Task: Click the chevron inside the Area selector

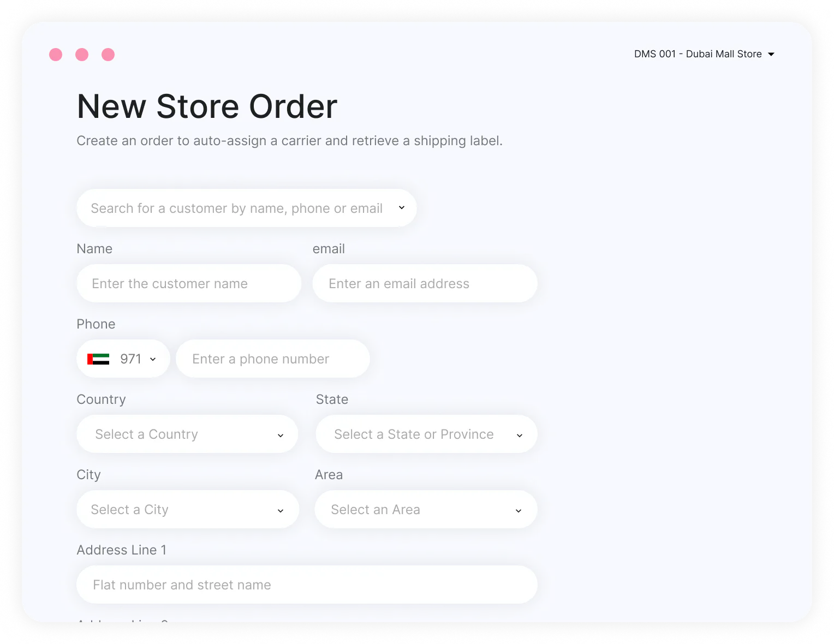Action: coord(518,510)
